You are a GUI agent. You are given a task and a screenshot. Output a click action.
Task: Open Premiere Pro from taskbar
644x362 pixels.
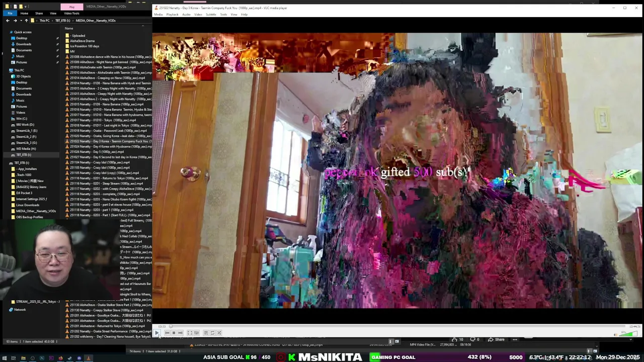(51, 358)
